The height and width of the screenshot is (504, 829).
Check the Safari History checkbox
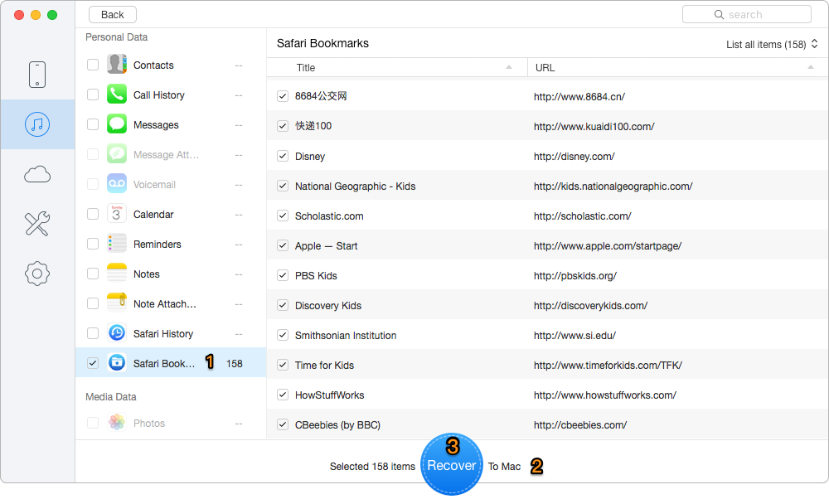pyautogui.click(x=93, y=333)
